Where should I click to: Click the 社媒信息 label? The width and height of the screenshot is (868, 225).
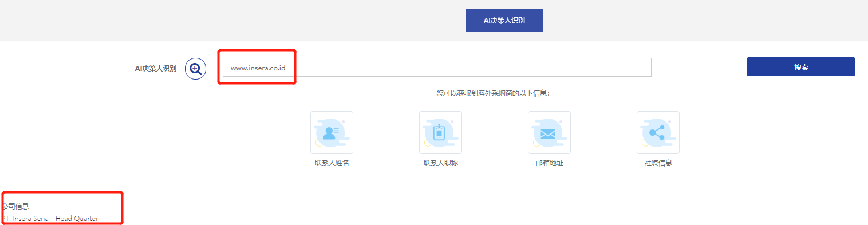pyautogui.click(x=658, y=163)
